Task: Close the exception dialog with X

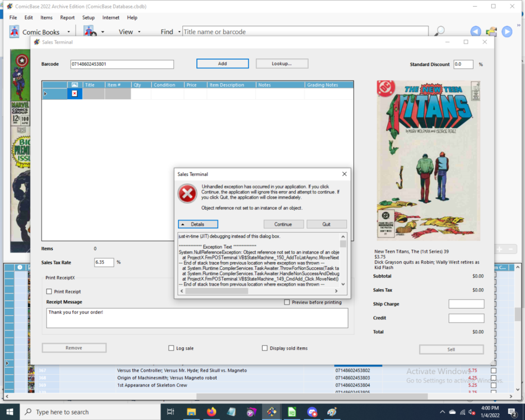Action: 344,174
